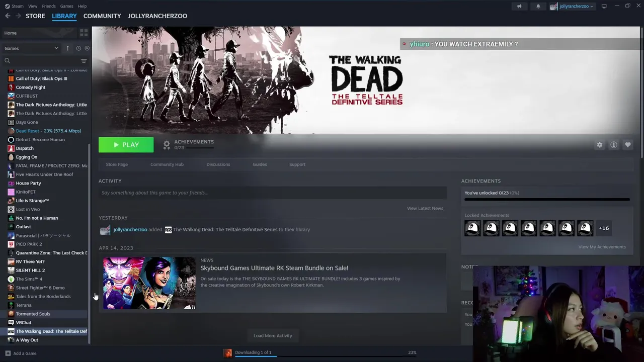Go back with the left arrow
The width and height of the screenshot is (644, 362).
point(8,16)
